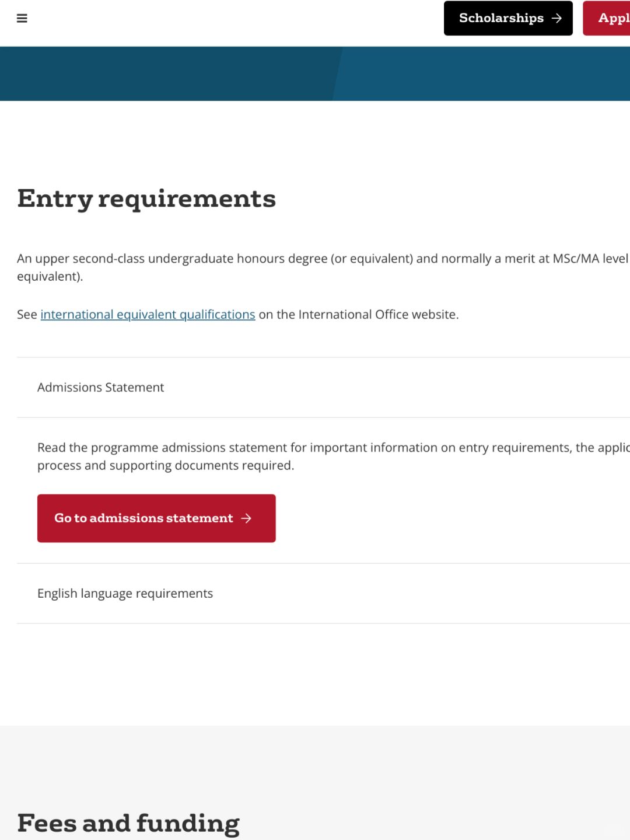Click the darker left part of blue banner
The image size is (630, 840).
click(x=163, y=74)
